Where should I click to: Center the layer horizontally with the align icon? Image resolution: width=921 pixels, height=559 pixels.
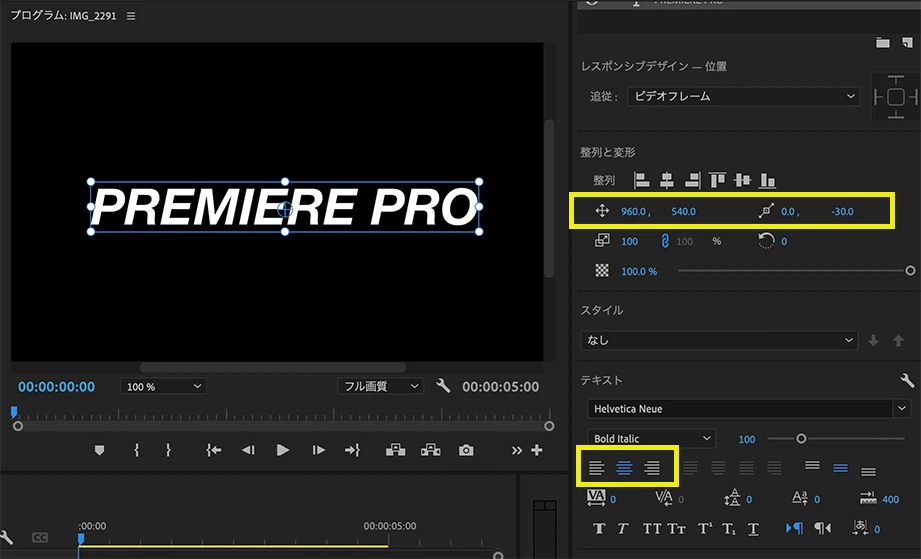pyautogui.click(x=667, y=180)
